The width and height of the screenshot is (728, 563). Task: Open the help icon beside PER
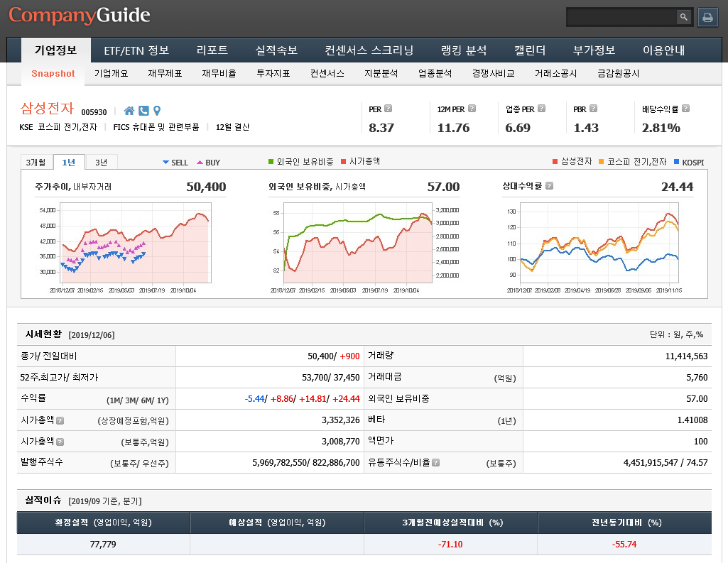click(388, 108)
